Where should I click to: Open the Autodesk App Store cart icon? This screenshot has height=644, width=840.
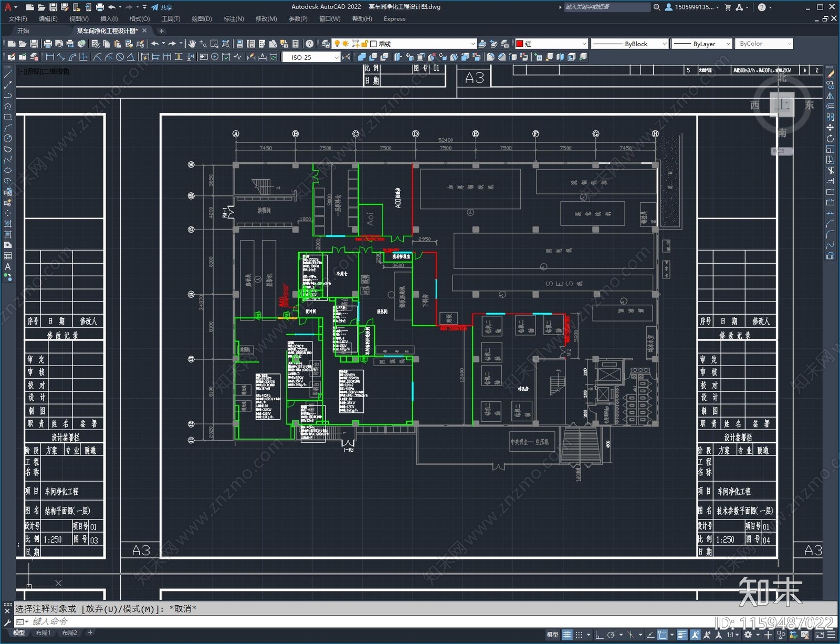(728, 7)
